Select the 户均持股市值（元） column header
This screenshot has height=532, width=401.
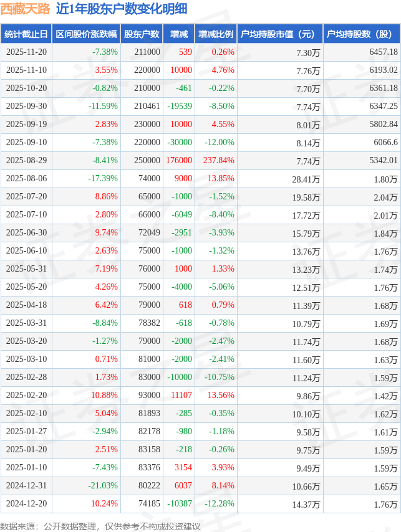(278, 34)
